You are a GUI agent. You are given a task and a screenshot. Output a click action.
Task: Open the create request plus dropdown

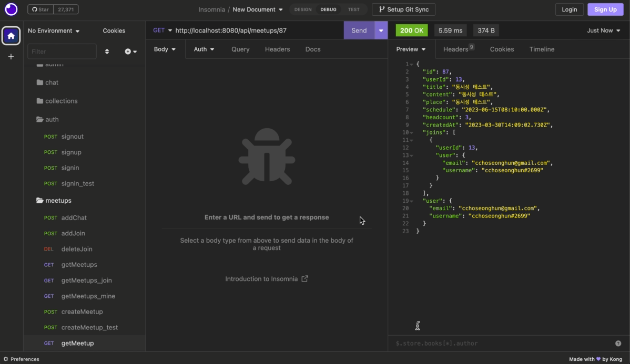(130, 51)
